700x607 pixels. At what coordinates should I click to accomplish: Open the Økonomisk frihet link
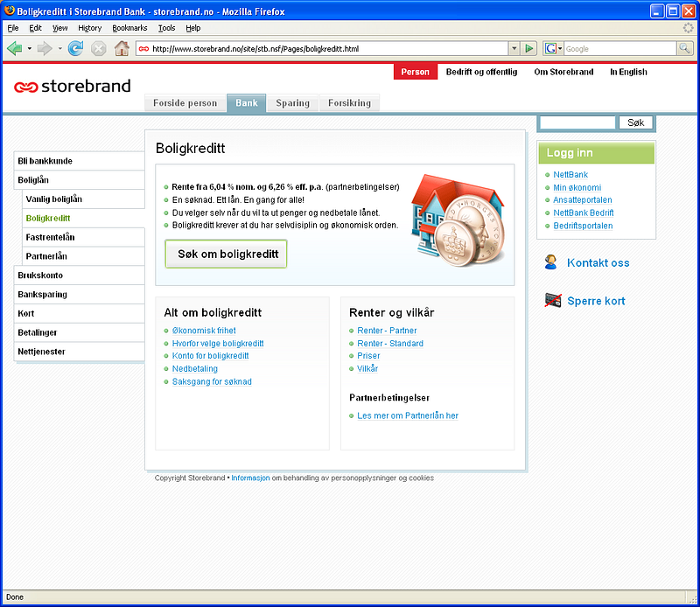[x=204, y=331]
